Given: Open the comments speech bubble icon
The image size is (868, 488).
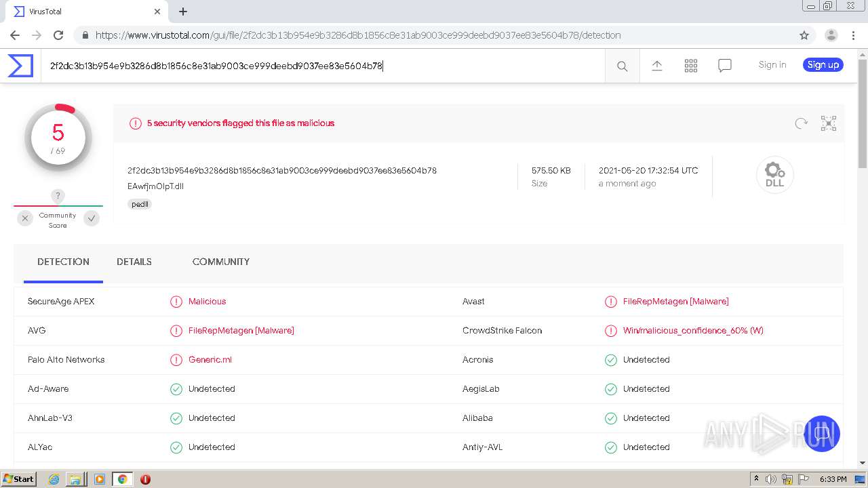Looking at the screenshot, I should (x=725, y=65).
